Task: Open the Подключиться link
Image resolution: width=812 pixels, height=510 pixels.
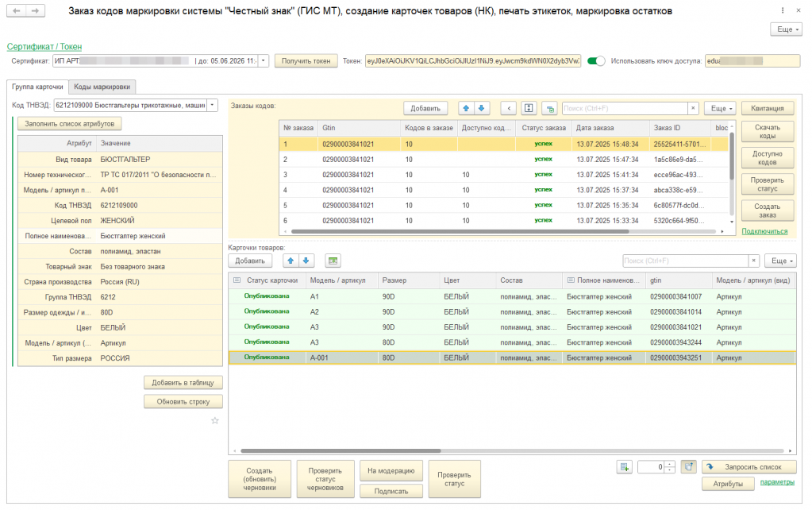Action: (764, 231)
